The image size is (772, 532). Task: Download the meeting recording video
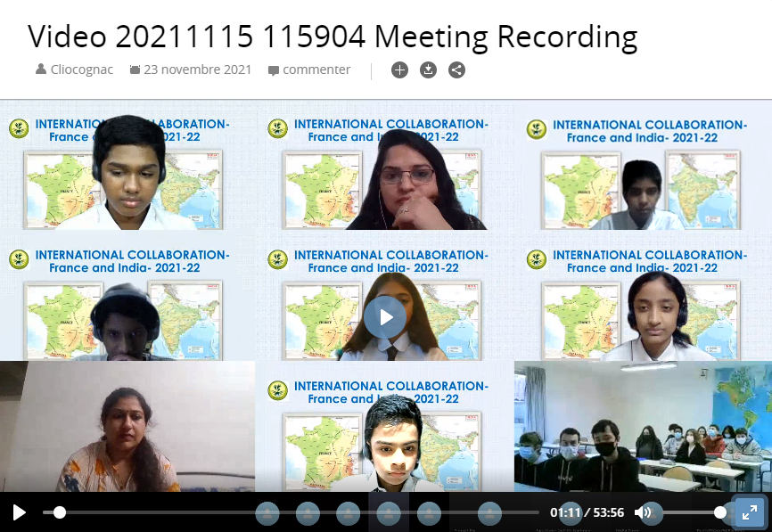pos(428,70)
